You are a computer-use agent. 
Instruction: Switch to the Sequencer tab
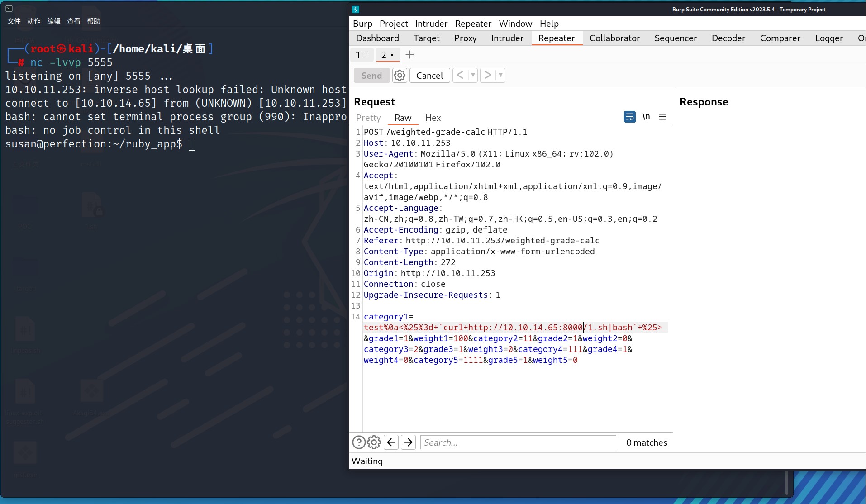point(676,38)
